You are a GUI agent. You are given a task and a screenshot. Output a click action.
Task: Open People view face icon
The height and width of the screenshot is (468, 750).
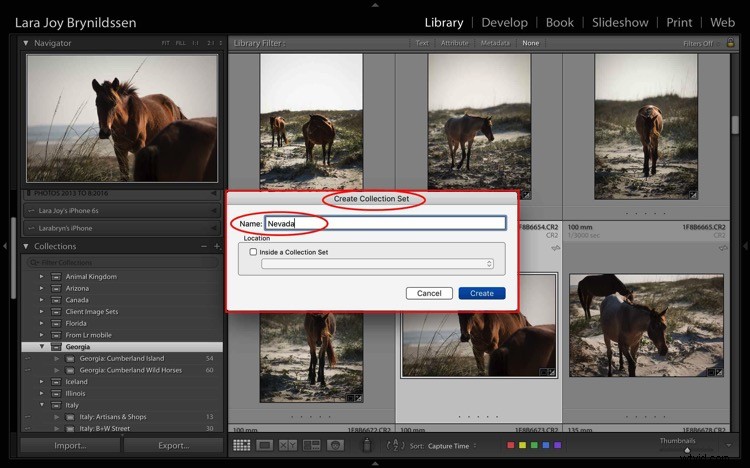click(x=335, y=446)
